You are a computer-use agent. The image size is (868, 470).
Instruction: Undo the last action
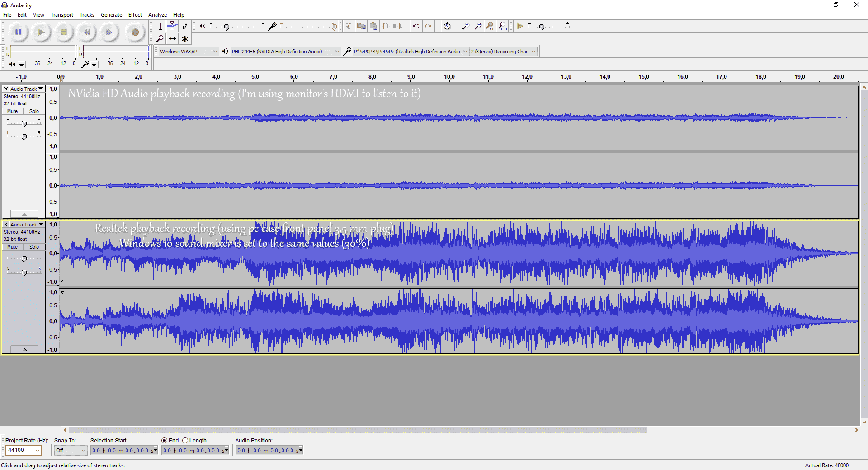416,26
